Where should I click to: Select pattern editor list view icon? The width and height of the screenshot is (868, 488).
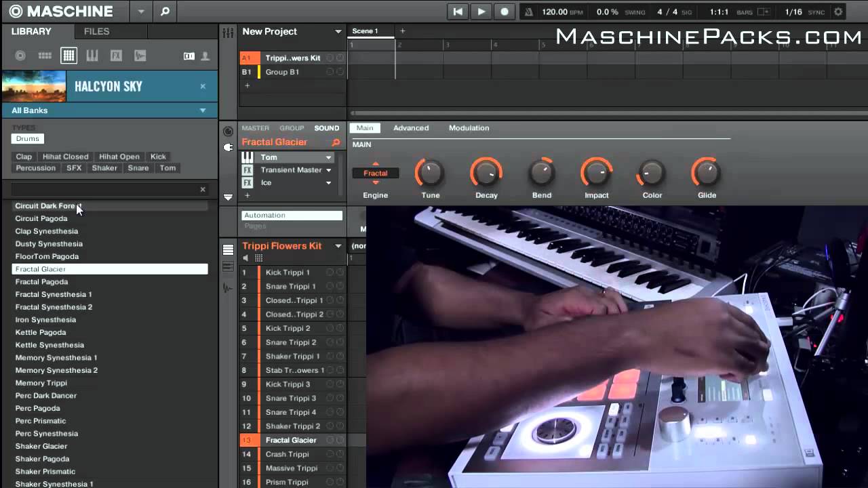coord(228,250)
